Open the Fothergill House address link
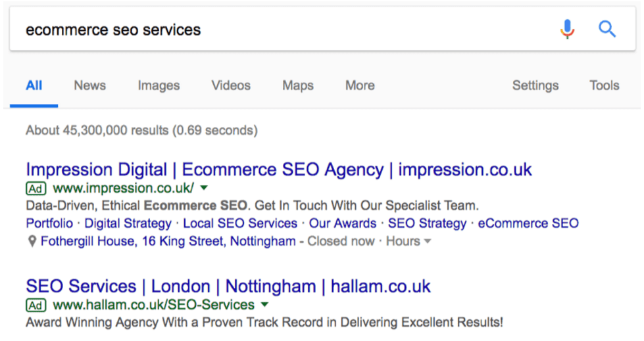The image size is (644, 341). pos(168,241)
